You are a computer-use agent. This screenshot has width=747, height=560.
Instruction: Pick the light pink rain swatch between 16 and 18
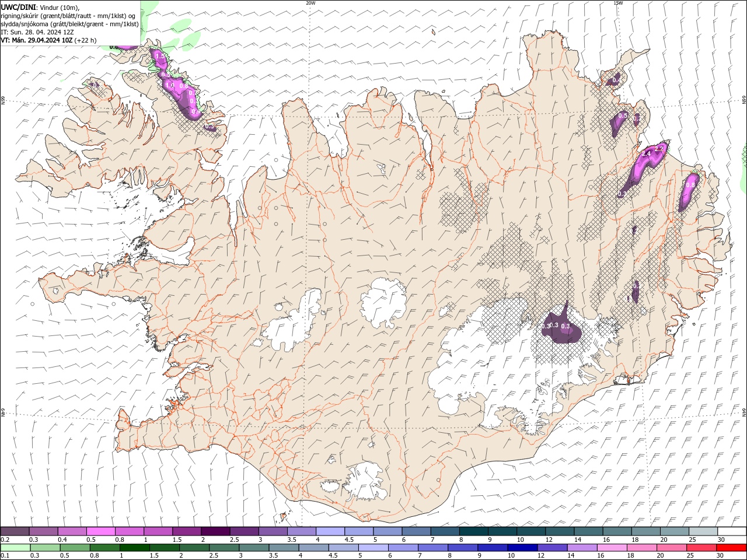612,547
